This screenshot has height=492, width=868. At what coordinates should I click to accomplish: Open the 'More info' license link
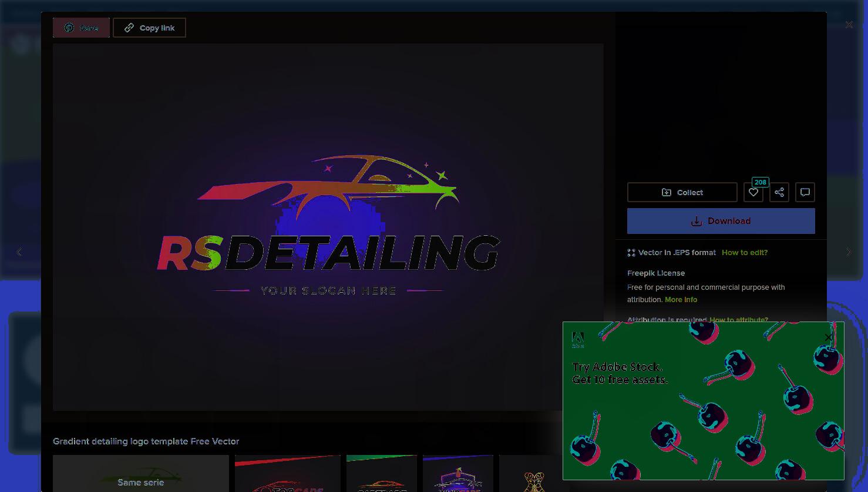click(681, 300)
